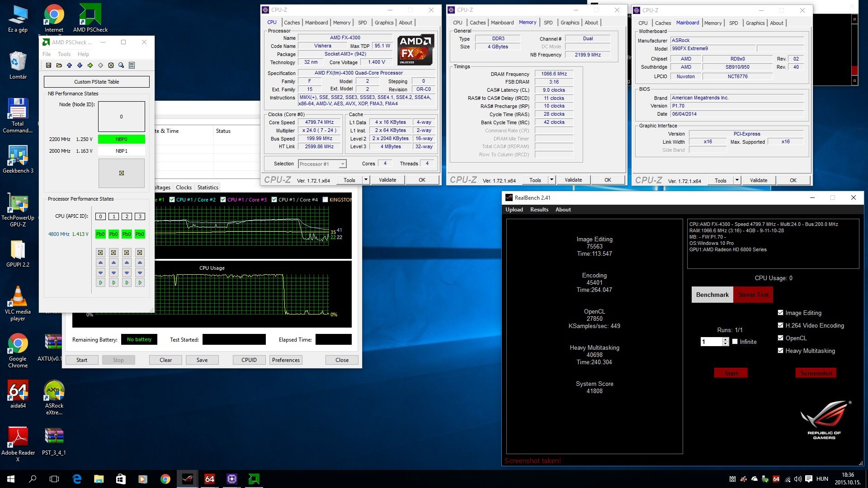Click the Stress Test button in RealBench
Screen dimensions: 868x488
click(x=753, y=295)
